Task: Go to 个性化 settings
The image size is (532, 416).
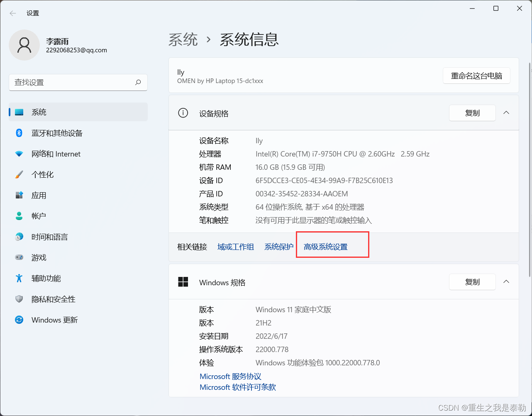Action: coord(78,174)
